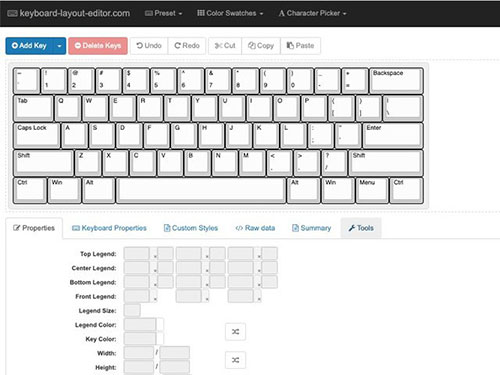Viewport: 500px width, 375px height.
Task: Switch to the Keyboard Properties tab
Action: 109,228
